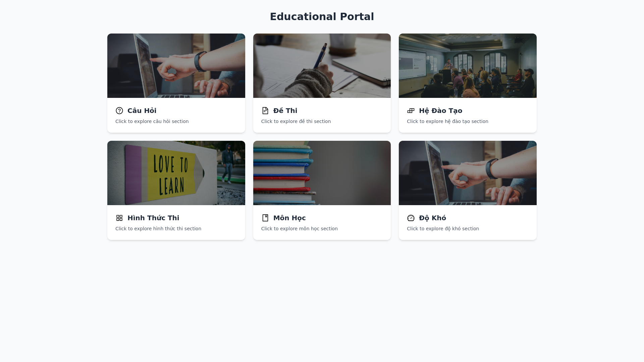Click "Click to explore môn học section" text
Image resolution: width=644 pixels, height=362 pixels.
pyautogui.click(x=299, y=229)
